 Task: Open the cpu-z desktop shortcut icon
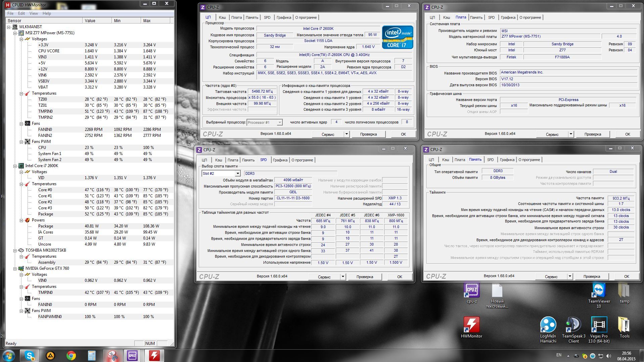click(471, 293)
